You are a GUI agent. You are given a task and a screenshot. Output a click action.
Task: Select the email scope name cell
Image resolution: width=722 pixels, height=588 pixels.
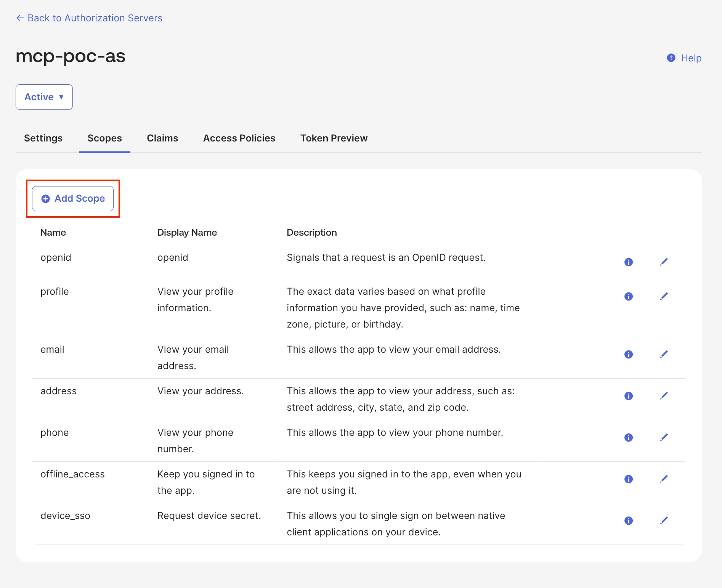tap(52, 350)
